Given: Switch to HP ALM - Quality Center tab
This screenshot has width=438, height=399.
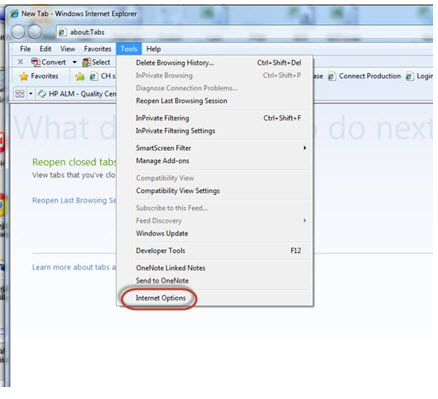Looking at the screenshot, I should click(x=77, y=94).
